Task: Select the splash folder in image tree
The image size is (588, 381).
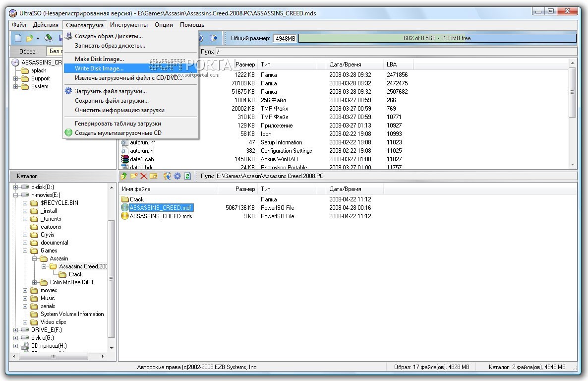Action: point(39,70)
